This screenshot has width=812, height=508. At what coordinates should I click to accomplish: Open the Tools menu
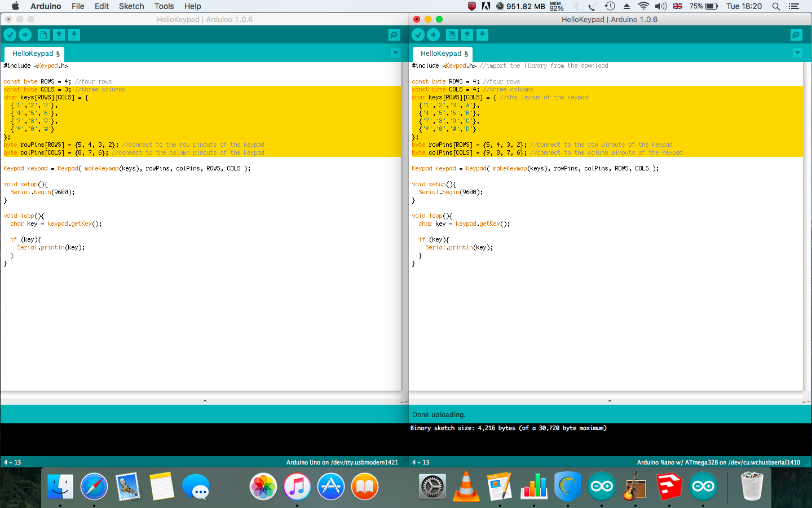point(164,6)
